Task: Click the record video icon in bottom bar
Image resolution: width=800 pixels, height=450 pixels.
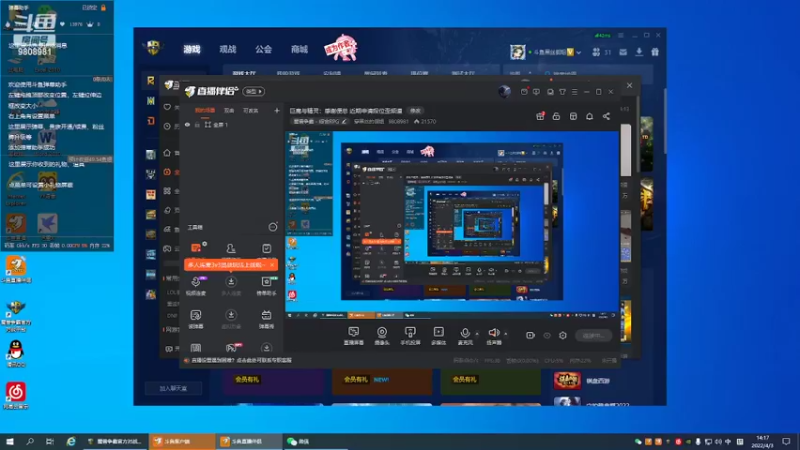Action: 530,335
